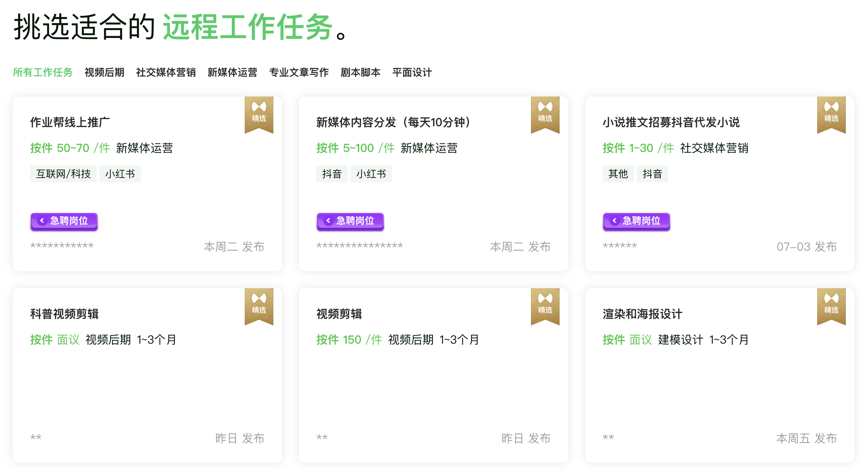Viewport: 868px width, 472px height.
Task: Click 急聘岗位 badge on 小说推文 card
Action: pos(637,221)
